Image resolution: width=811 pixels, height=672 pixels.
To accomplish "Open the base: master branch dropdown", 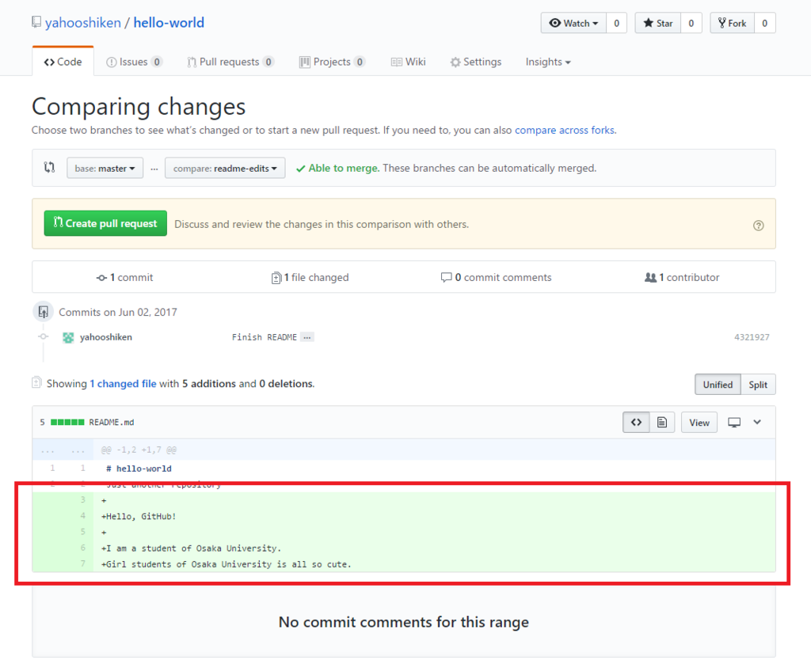I will coord(105,168).
